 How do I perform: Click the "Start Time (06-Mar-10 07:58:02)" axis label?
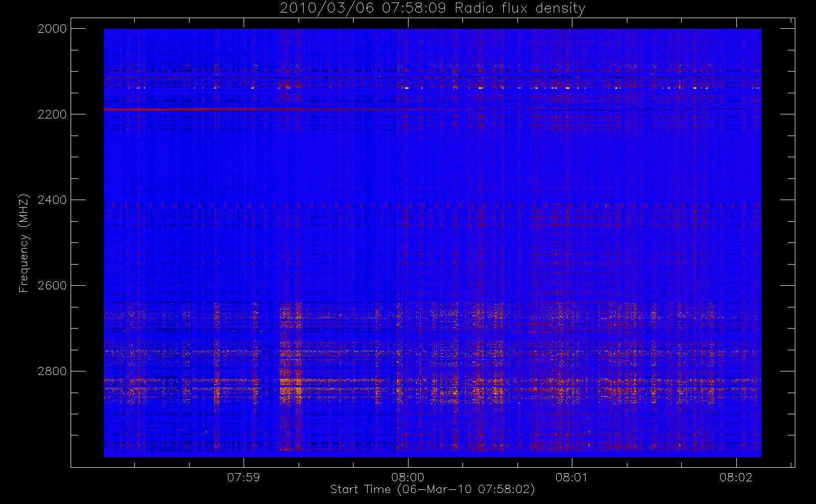pyautogui.click(x=432, y=489)
